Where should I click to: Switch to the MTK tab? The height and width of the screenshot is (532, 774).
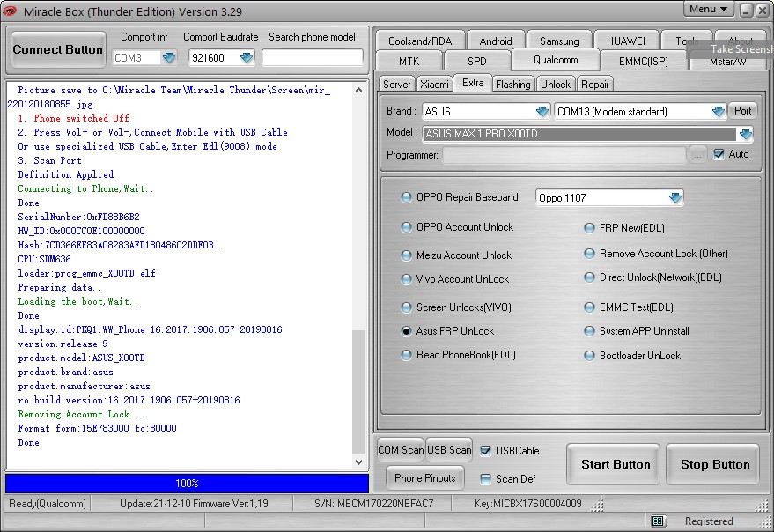point(409,61)
